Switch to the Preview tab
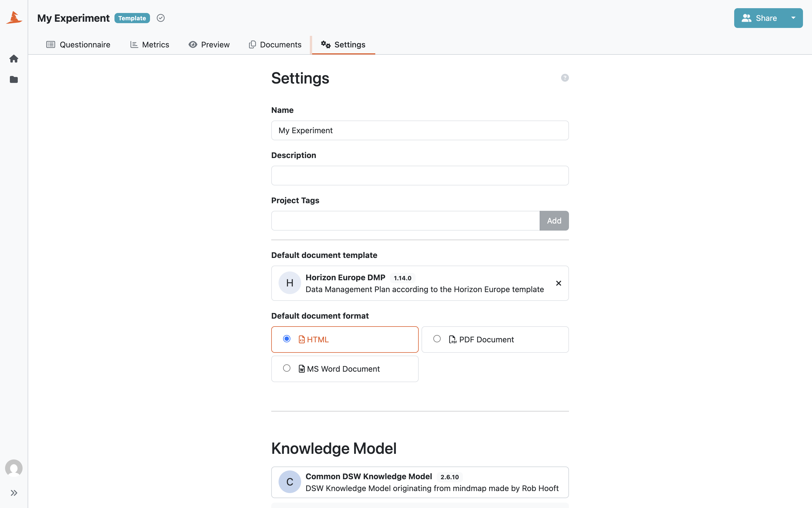812x508 pixels. click(x=209, y=45)
